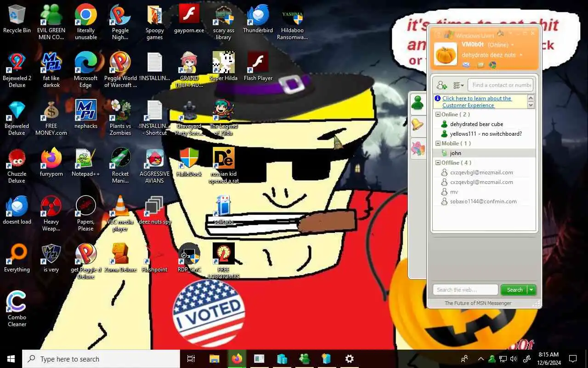Image resolution: width=588 pixels, height=368 pixels.
Task: Click the Add a contact icon in Messenger
Action: pyautogui.click(x=442, y=85)
